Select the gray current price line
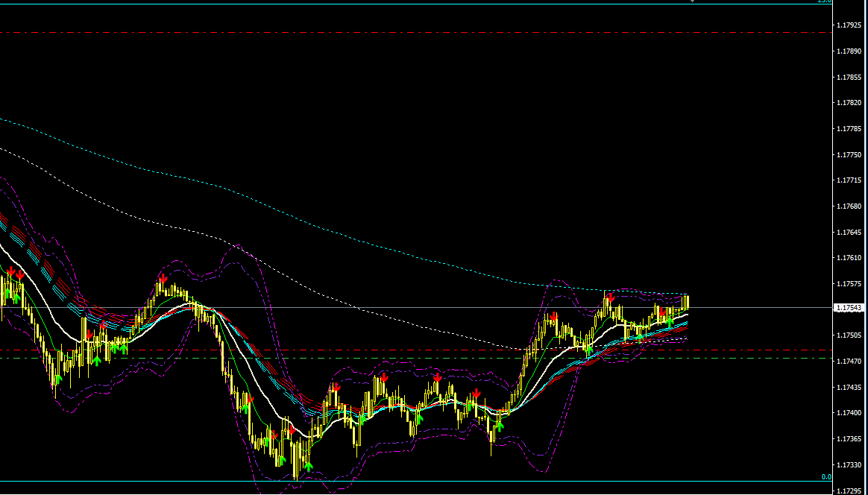The width and height of the screenshot is (868, 495). [x=416, y=307]
